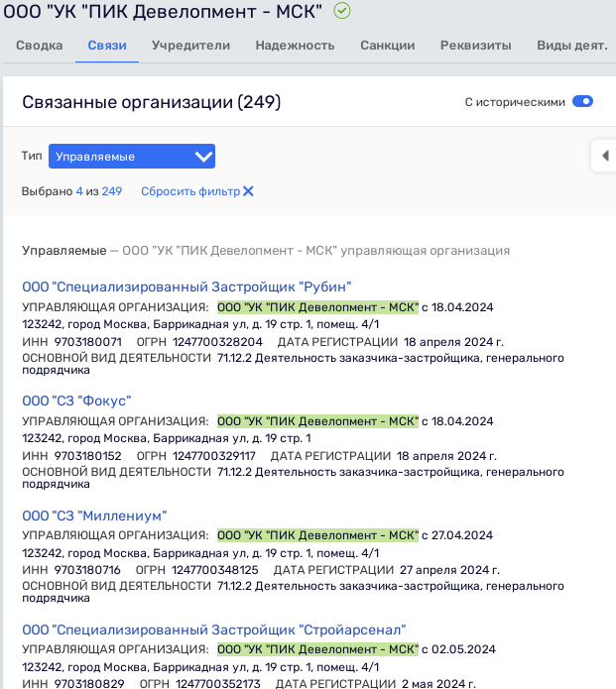Open Специализированный Застройщик Стройарсенал link

pos(213,630)
